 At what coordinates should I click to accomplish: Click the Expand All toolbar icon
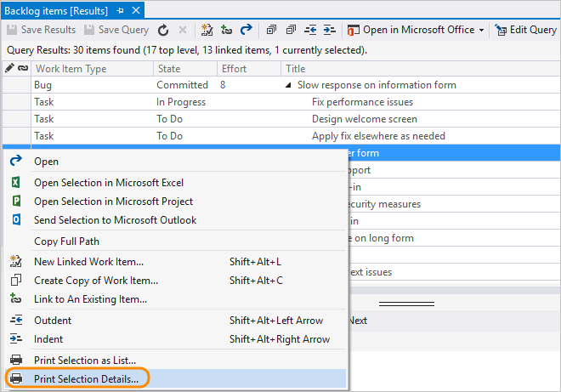click(271, 30)
